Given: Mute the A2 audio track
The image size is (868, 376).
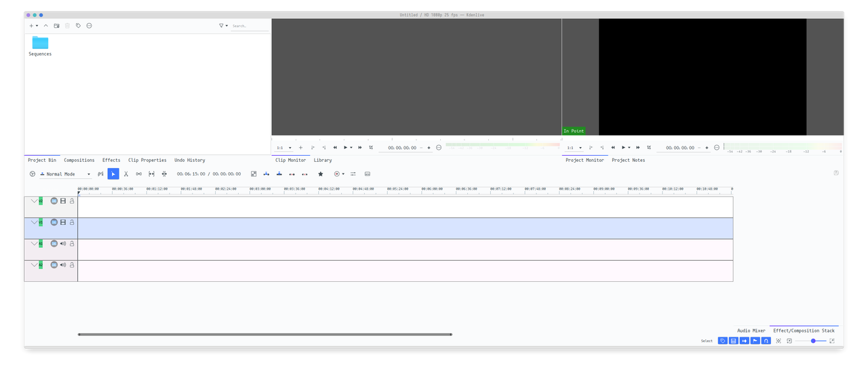Looking at the screenshot, I should point(63,265).
